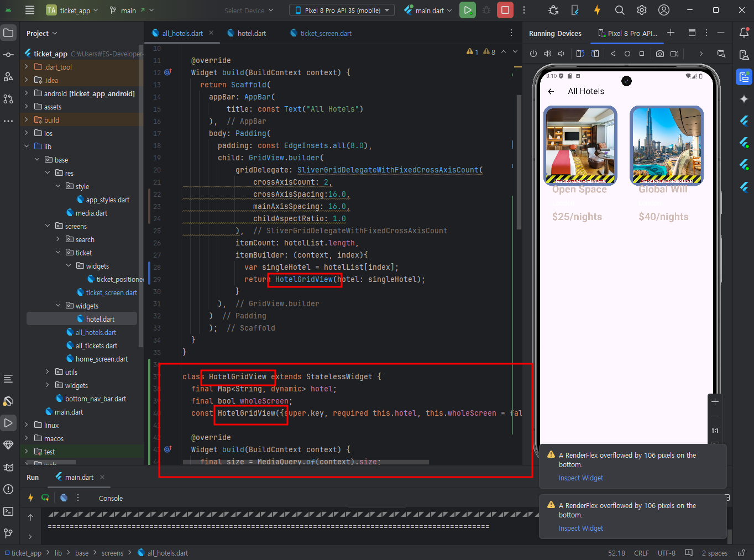Expand the search folder
Viewport: 754px width, 560px height.
point(58,239)
